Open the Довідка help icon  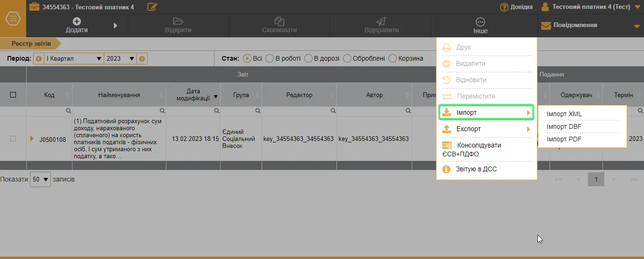point(504,7)
